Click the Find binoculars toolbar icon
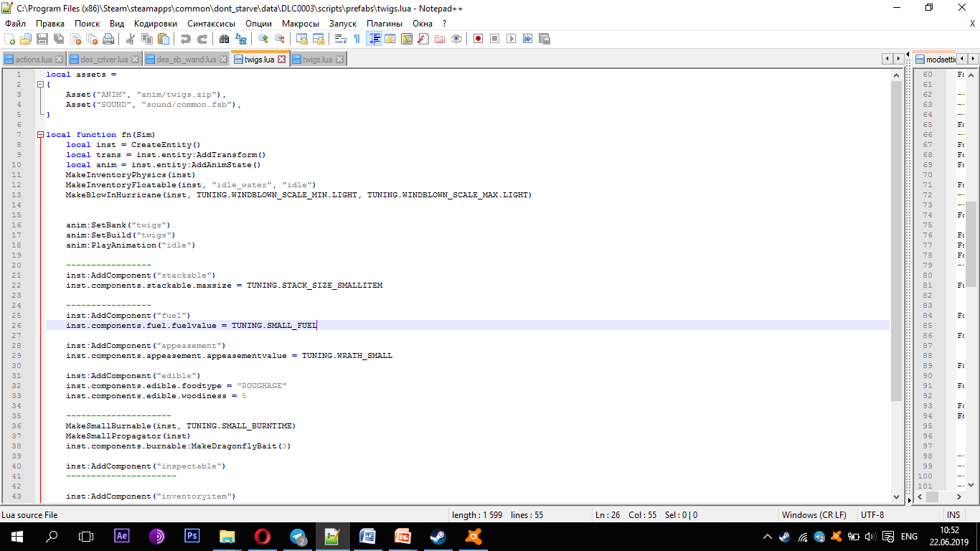This screenshot has height=551, width=980. (x=224, y=39)
